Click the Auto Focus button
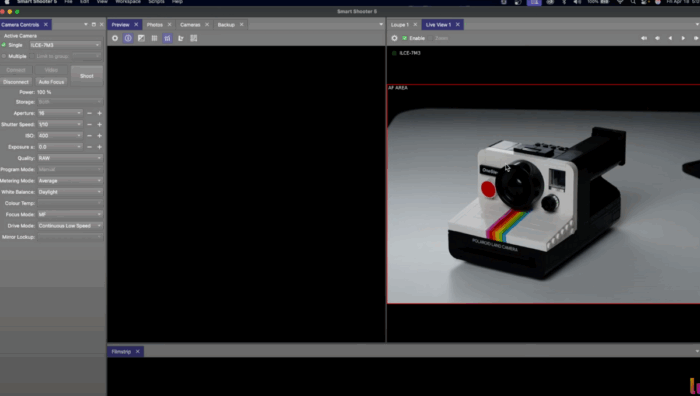 [x=51, y=82]
